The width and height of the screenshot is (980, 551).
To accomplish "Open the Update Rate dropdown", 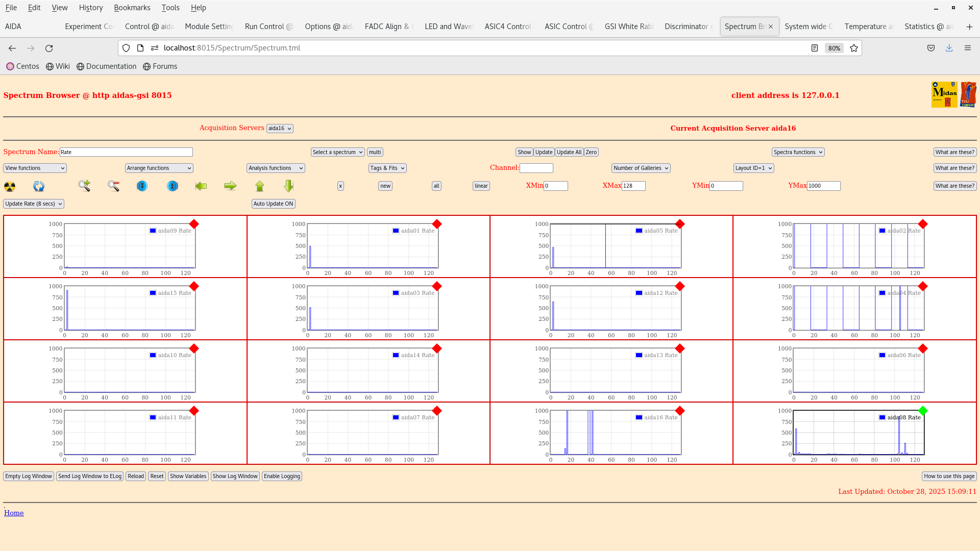I will tap(33, 204).
